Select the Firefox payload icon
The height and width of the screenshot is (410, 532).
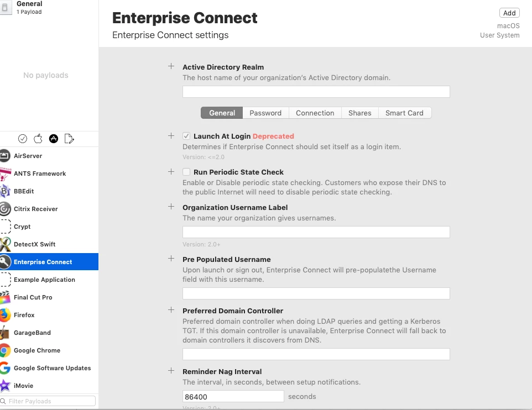pyautogui.click(x=6, y=315)
